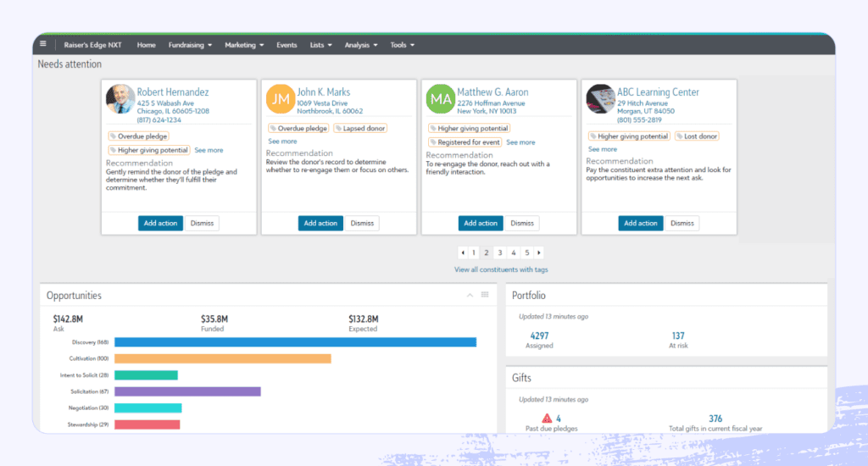868x466 pixels.
Task: Click the blue Discovery (168) bar
Action: coord(296,342)
